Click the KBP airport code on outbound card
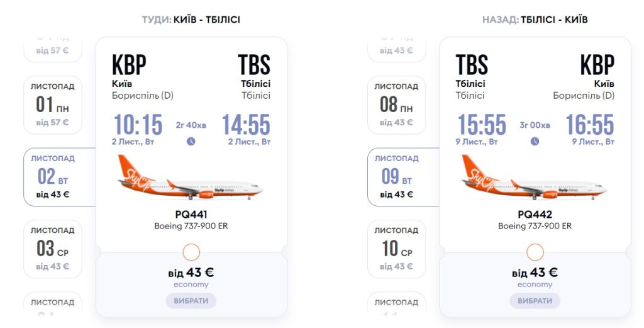The height and width of the screenshot is (328, 644). [x=129, y=65]
